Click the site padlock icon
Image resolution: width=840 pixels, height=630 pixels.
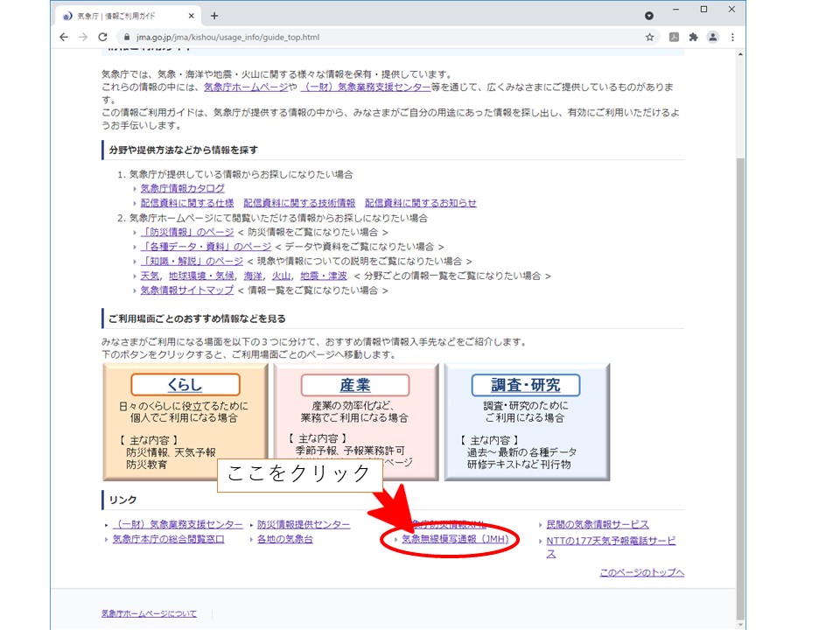(x=126, y=38)
